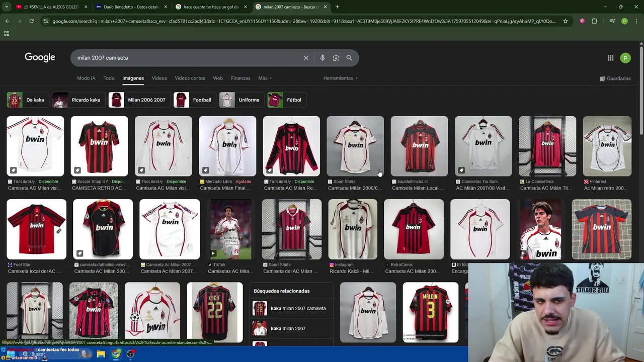The height and width of the screenshot is (362, 644).
Task: Open Chrome from the taskbar
Action: point(116,354)
